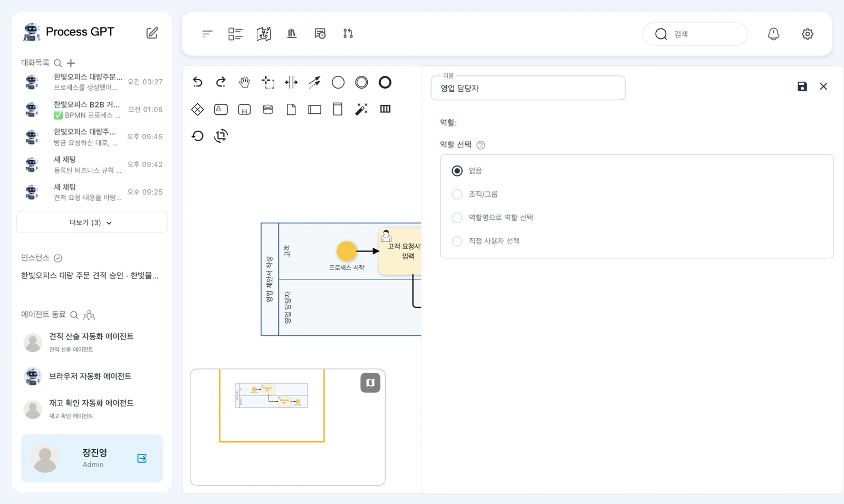Open chat '한빛오피스 B2B 거...'
Screen dimensions: 844x504
pyautogui.click(x=92, y=110)
